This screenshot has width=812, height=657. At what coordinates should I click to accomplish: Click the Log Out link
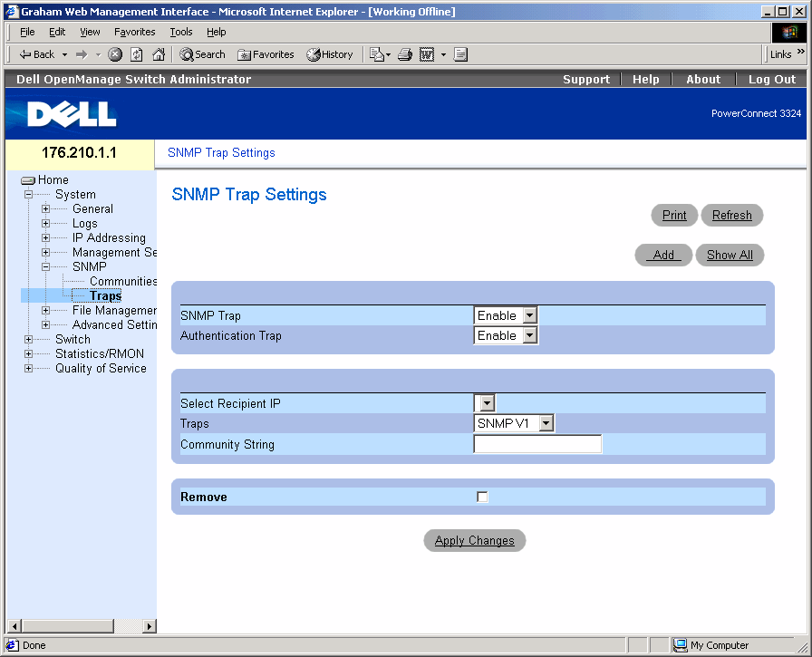coord(771,79)
